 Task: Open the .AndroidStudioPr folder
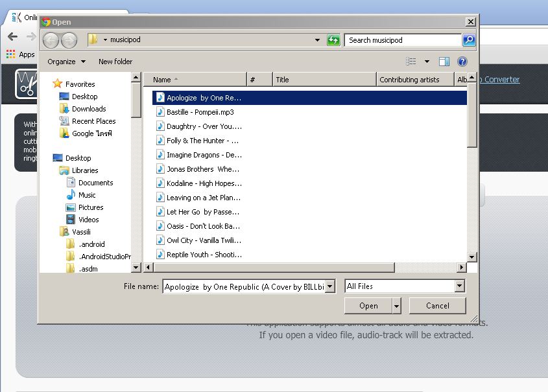(99, 257)
